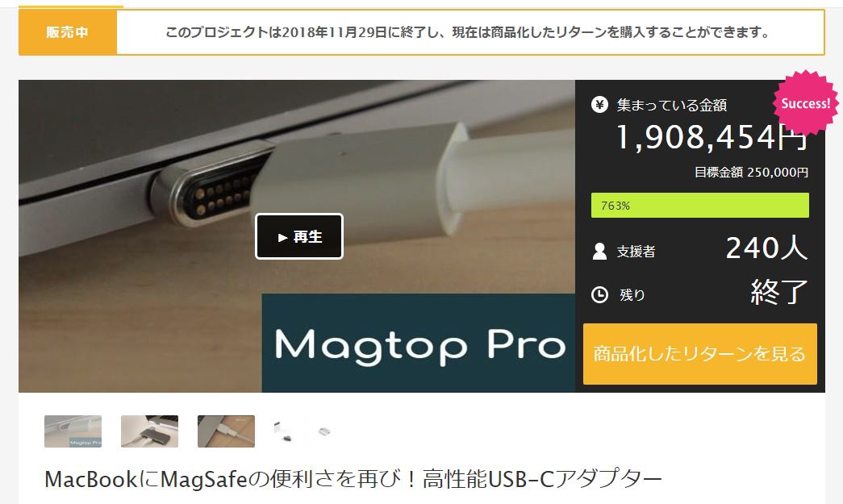This screenshot has height=504, width=843.
Task: Click the 763% green progress bar
Action: coord(700,206)
